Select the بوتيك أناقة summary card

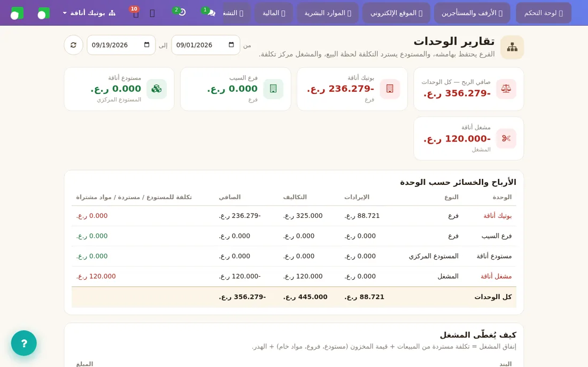(x=352, y=89)
